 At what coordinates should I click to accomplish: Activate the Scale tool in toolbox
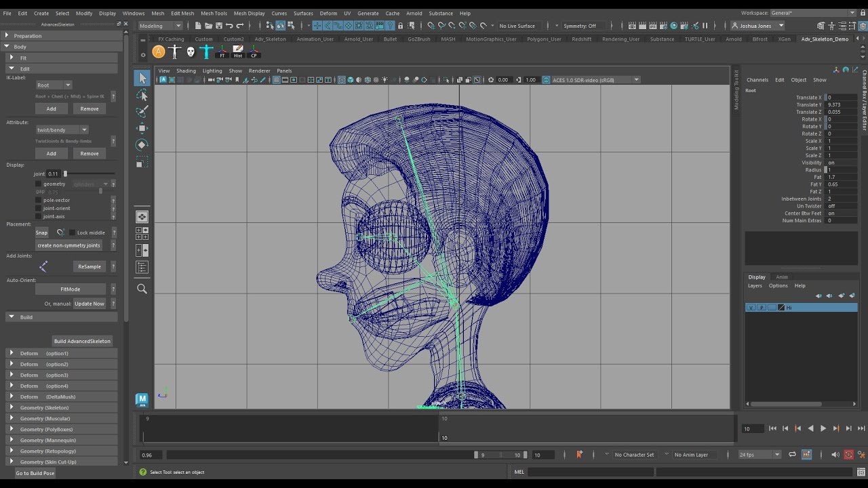pos(142,163)
